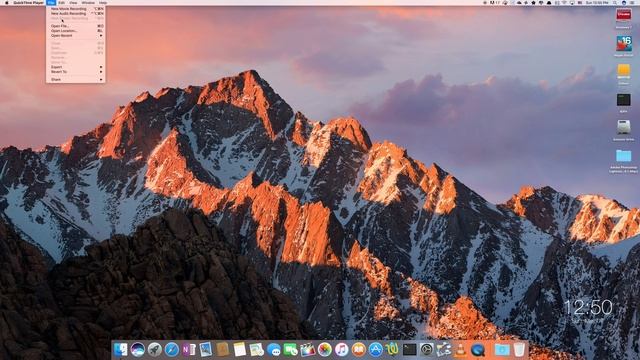Expand the Open Recent submenu
The height and width of the screenshot is (360, 640).
76,36
